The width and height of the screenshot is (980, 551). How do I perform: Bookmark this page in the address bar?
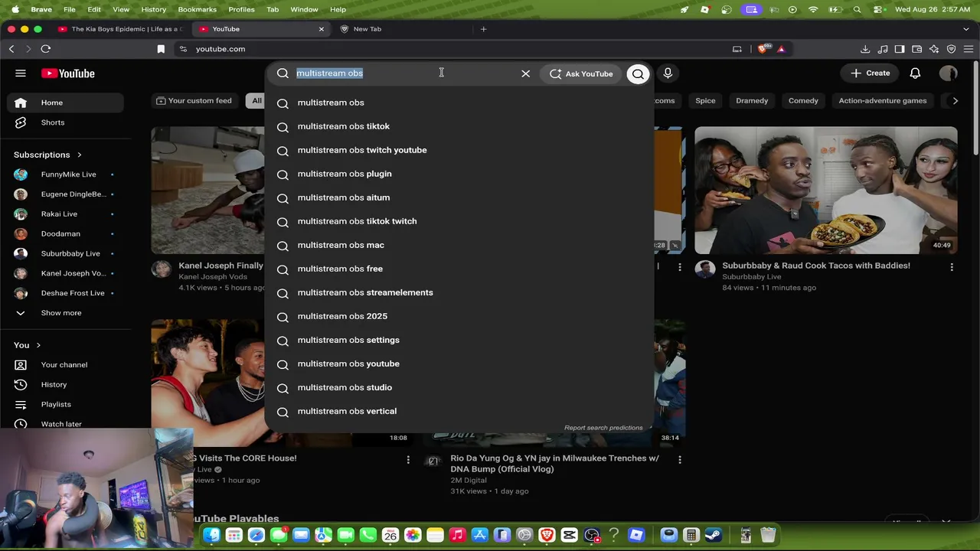[161, 49]
